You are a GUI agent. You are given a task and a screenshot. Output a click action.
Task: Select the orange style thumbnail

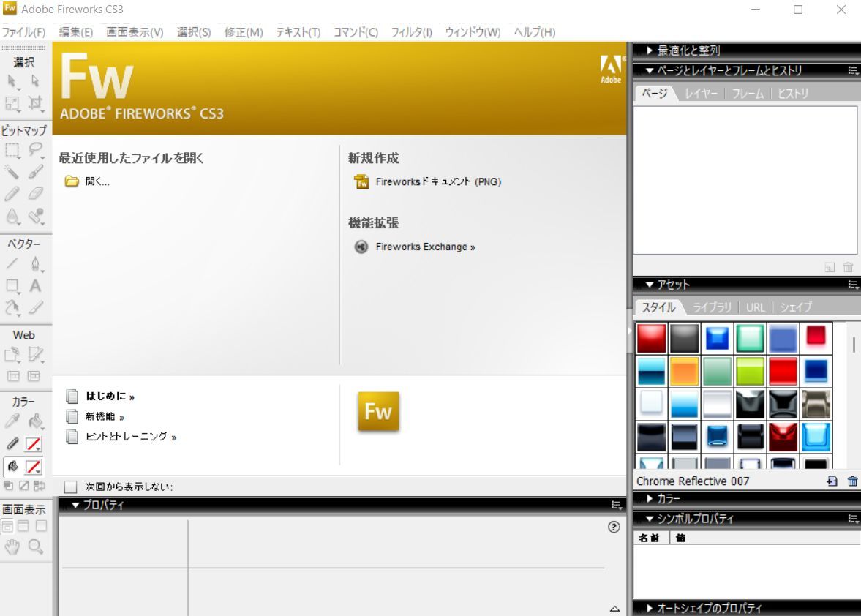point(684,371)
